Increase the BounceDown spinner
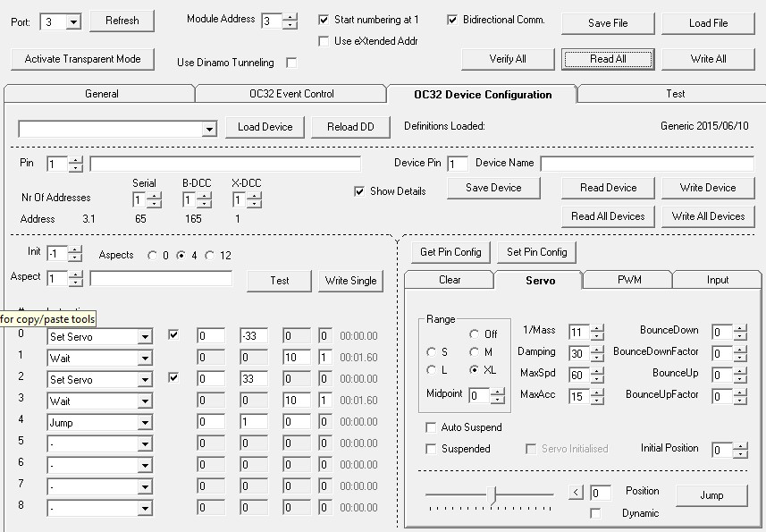Screen dimensions: 766x532 pos(740,328)
